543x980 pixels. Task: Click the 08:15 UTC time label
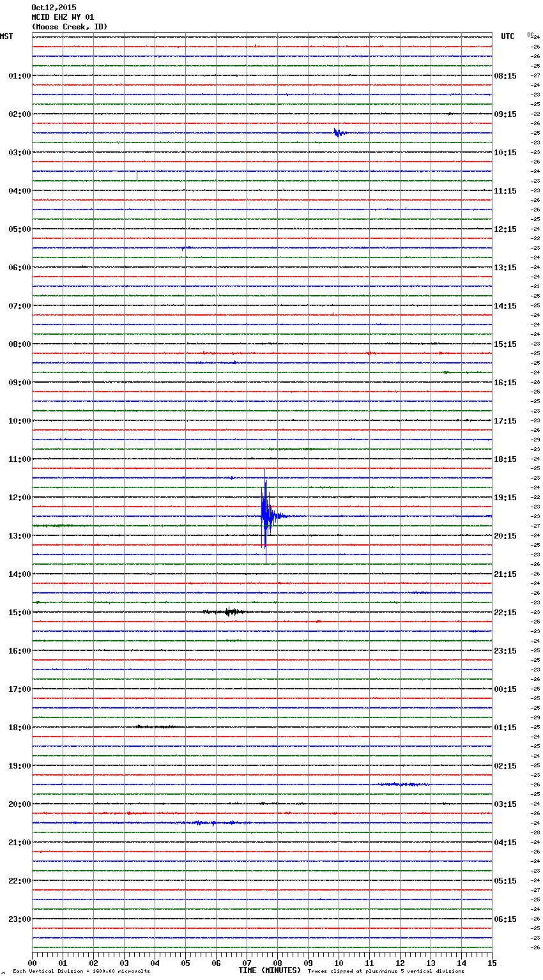[505, 75]
